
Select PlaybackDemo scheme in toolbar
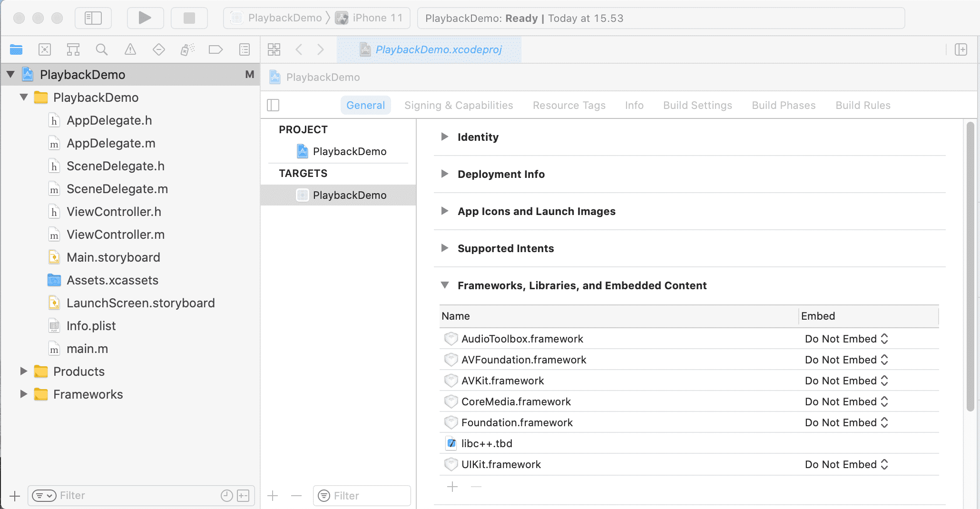[x=277, y=18]
